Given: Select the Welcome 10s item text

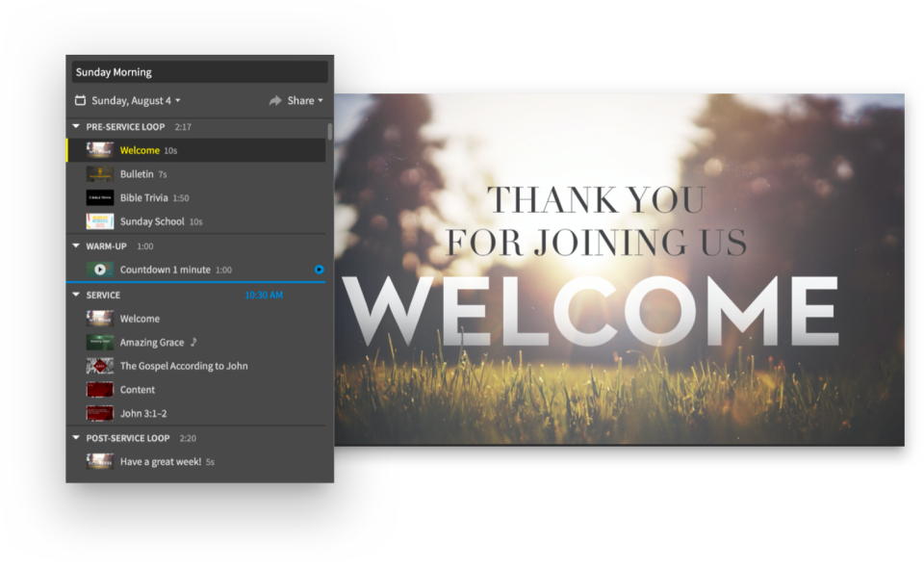Looking at the screenshot, I should point(148,150).
